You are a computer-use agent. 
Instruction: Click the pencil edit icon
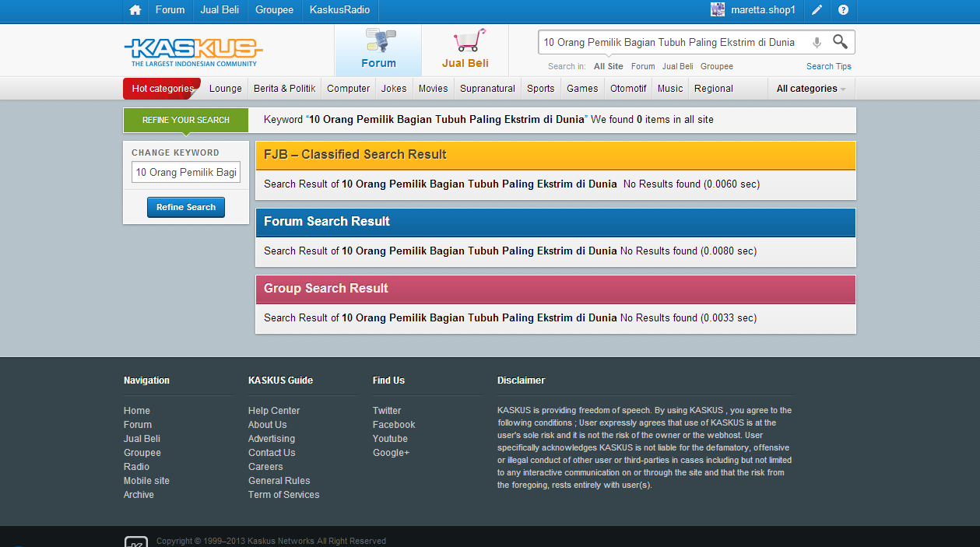point(817,10)
